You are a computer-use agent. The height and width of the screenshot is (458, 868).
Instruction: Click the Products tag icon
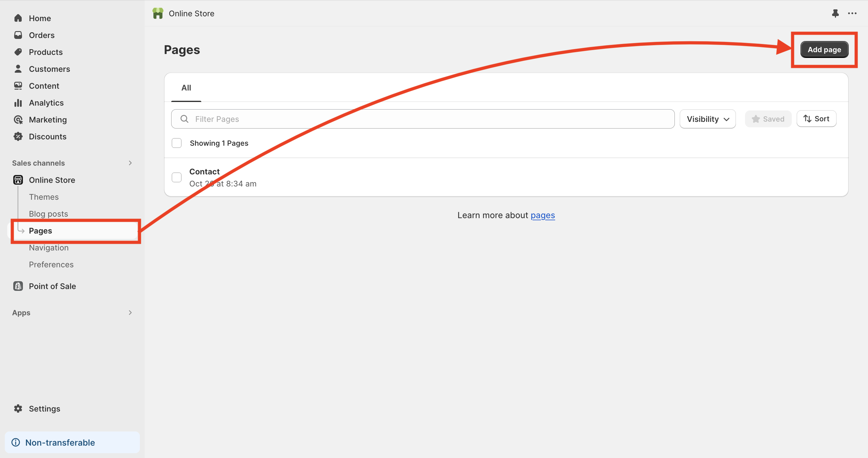tap(18, 52)
